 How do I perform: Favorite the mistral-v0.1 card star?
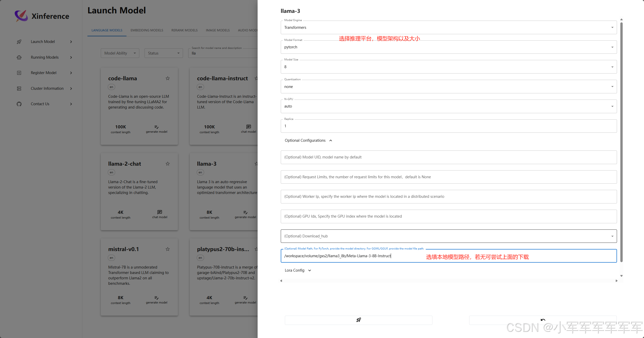[168, 249]
